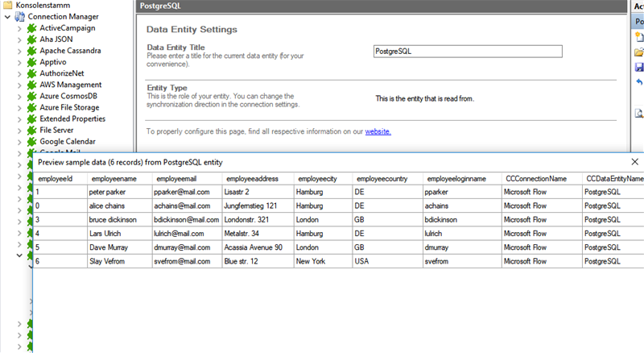This screenshot has height=353, width=644.
Task: Click the Konsolenstamm folder icon
Action: point(7,5)
